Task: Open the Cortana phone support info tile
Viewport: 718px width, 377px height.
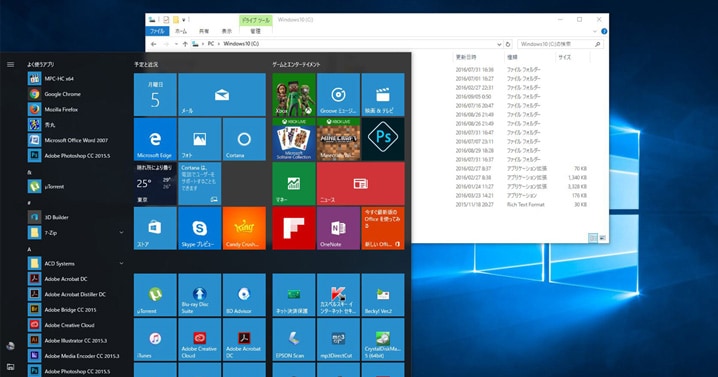Action: (x=200, y=183)
